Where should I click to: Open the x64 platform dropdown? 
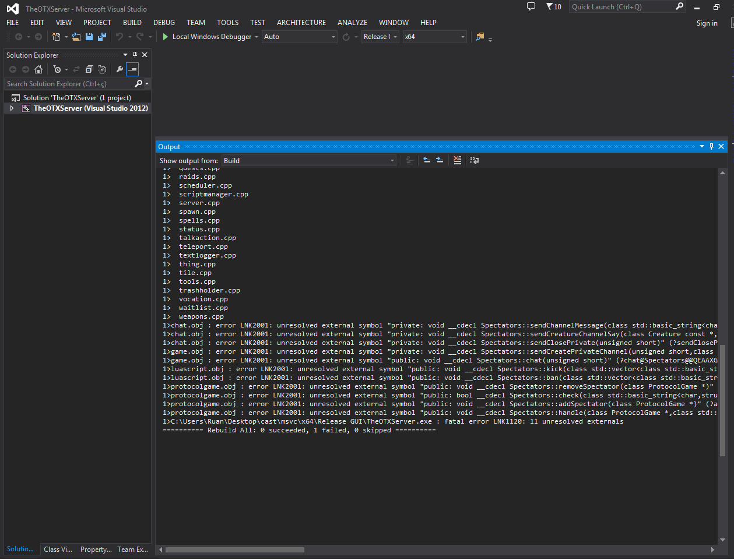(435, 37)
